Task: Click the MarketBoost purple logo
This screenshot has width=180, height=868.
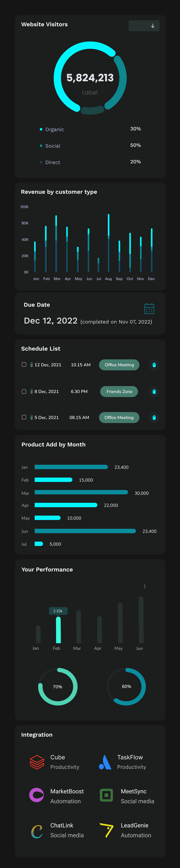Action: click(x=37, y=795)
